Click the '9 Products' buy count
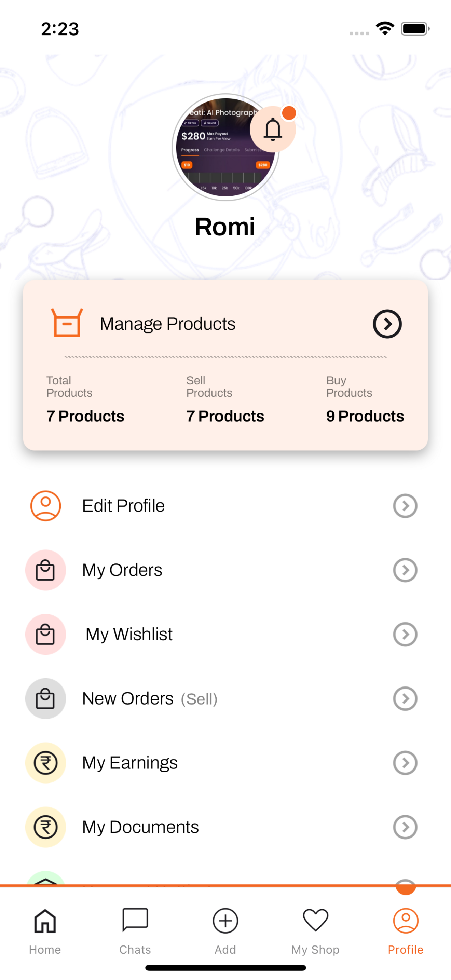The width and height of the screenshot is (451, 980). pos(365,416)
